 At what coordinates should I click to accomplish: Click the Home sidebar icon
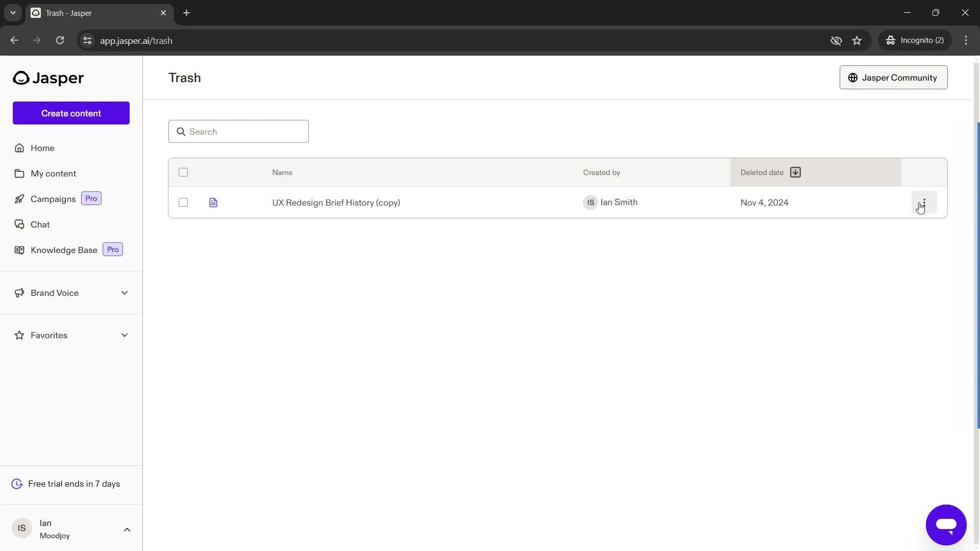click(19, 147)
